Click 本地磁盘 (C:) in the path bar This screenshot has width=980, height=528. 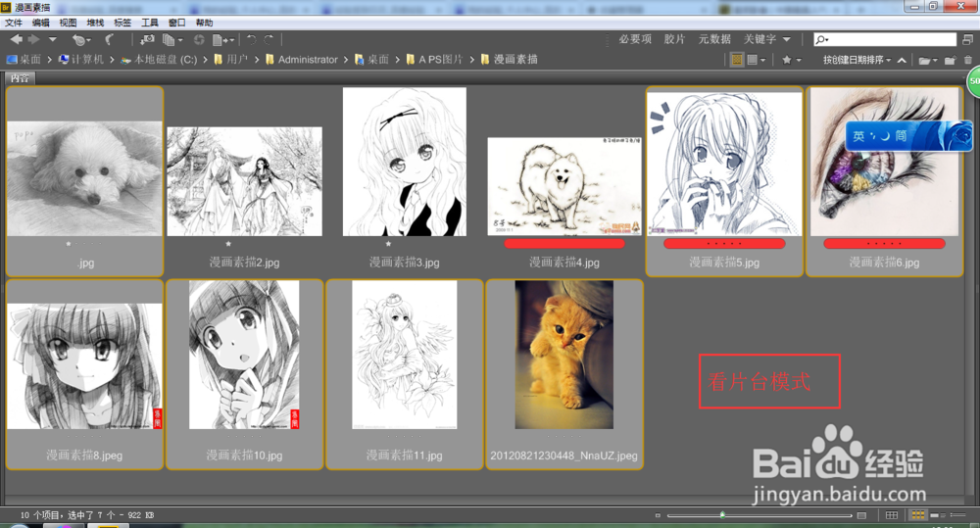[159, 60]
